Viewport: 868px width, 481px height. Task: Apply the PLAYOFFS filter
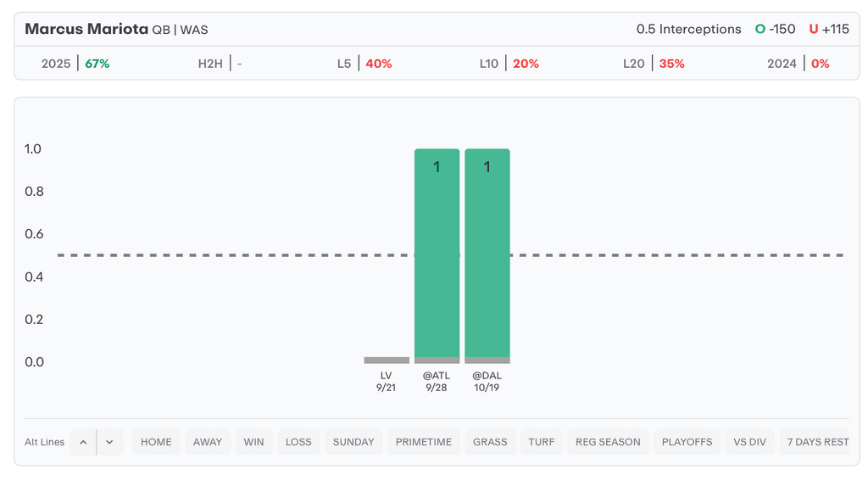click(x=687, y=442)
